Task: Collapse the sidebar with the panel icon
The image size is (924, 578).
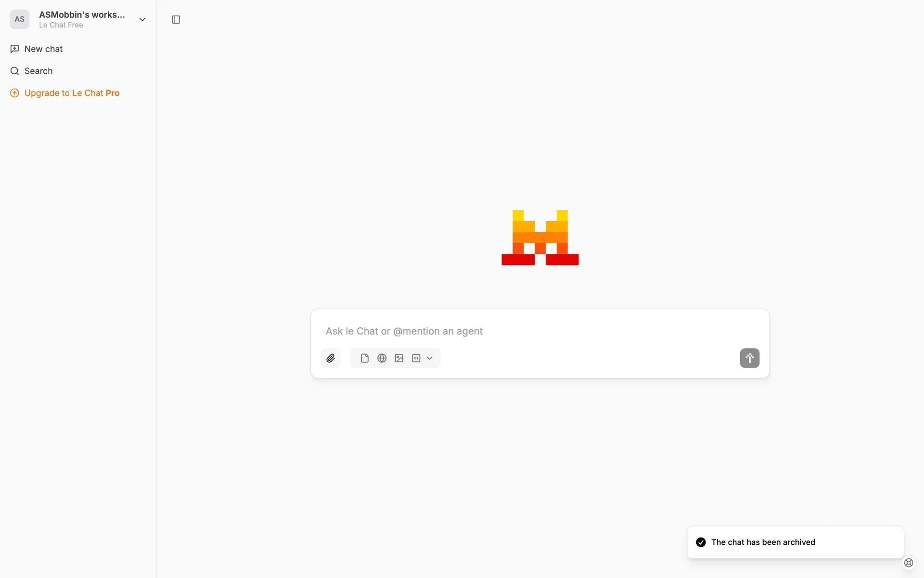Action: coord(176,19)
